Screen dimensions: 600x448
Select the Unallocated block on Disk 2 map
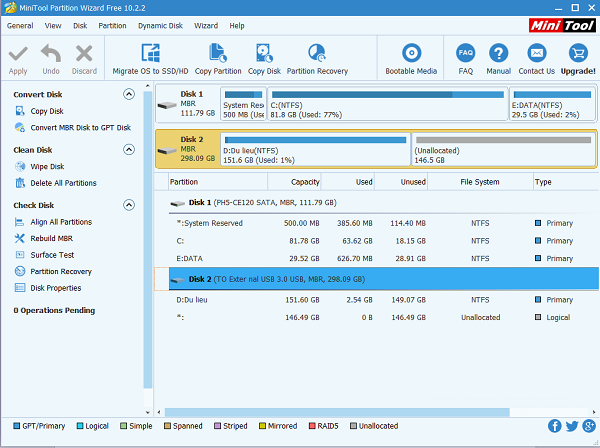pos(502,150)
